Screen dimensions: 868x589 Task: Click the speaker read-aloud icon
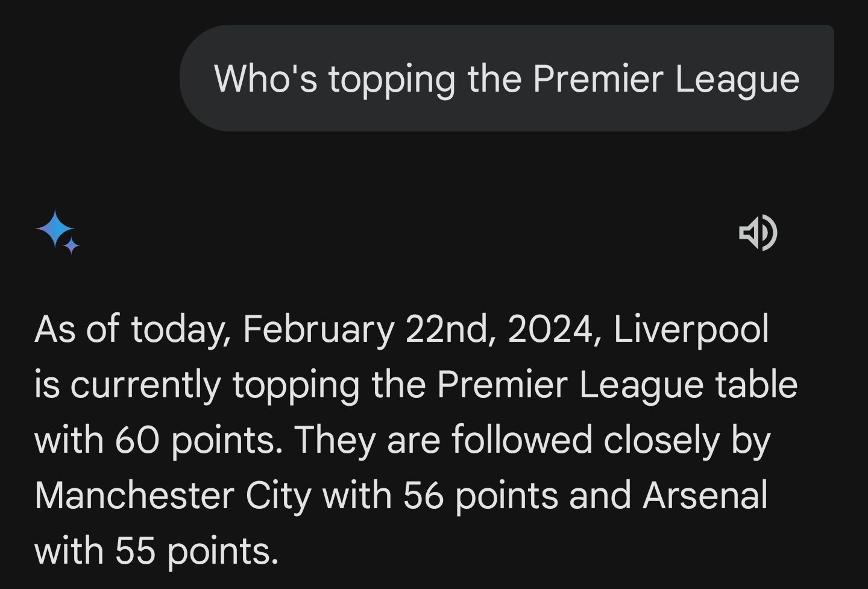(758, 233)
